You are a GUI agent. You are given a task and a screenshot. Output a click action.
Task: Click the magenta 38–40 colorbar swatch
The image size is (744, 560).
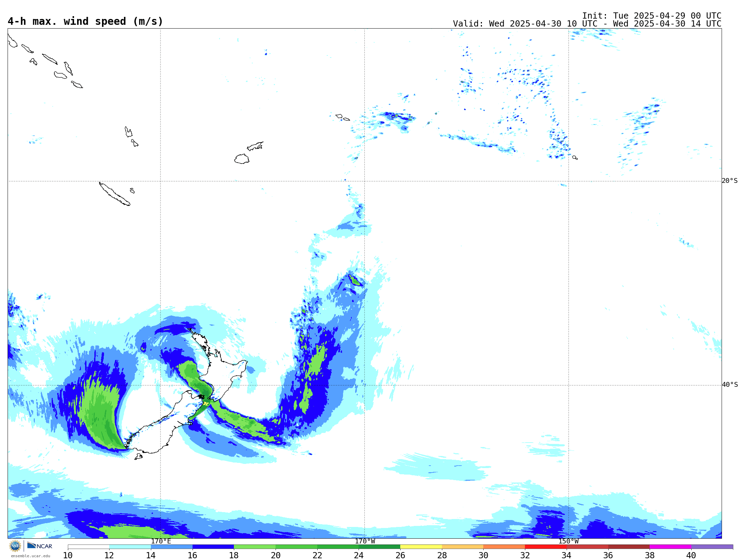point(670,547)
